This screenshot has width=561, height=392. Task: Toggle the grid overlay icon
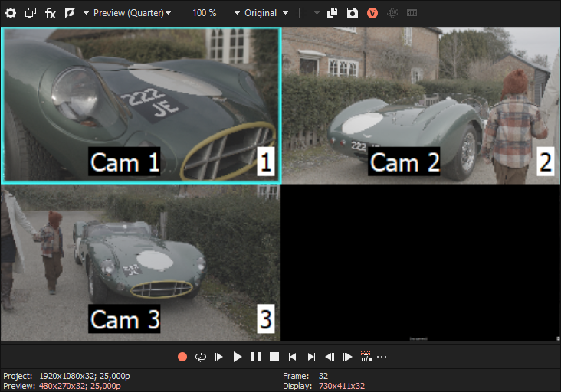point(301,13)
